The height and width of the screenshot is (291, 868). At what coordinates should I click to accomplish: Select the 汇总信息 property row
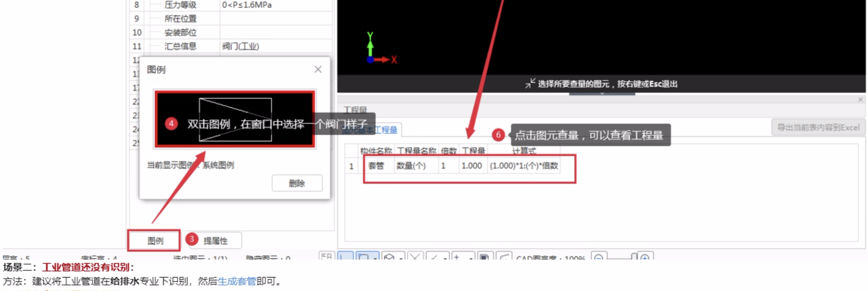[x=231, y=46]
